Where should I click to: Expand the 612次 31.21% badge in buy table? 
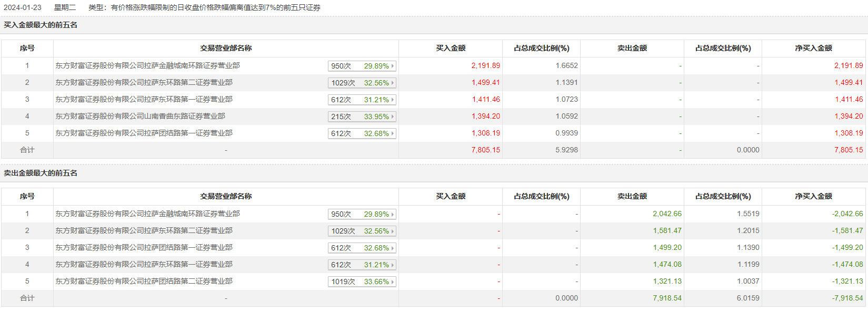362,100
